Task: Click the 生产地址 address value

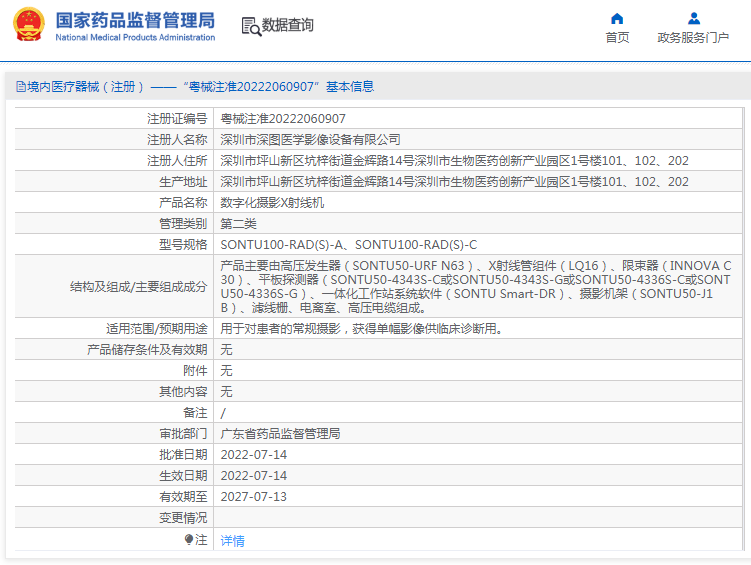Action: tap(455, 182)
